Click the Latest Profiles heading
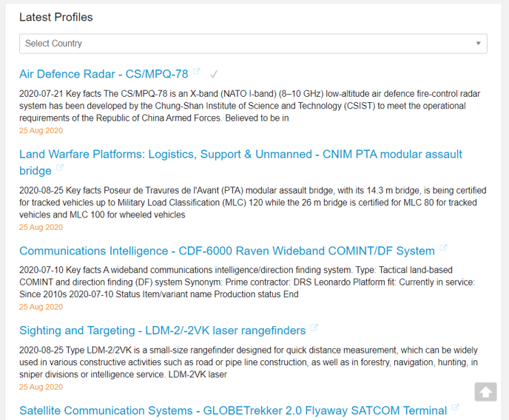This screenshot has width=509, height=420. [56, 17]
